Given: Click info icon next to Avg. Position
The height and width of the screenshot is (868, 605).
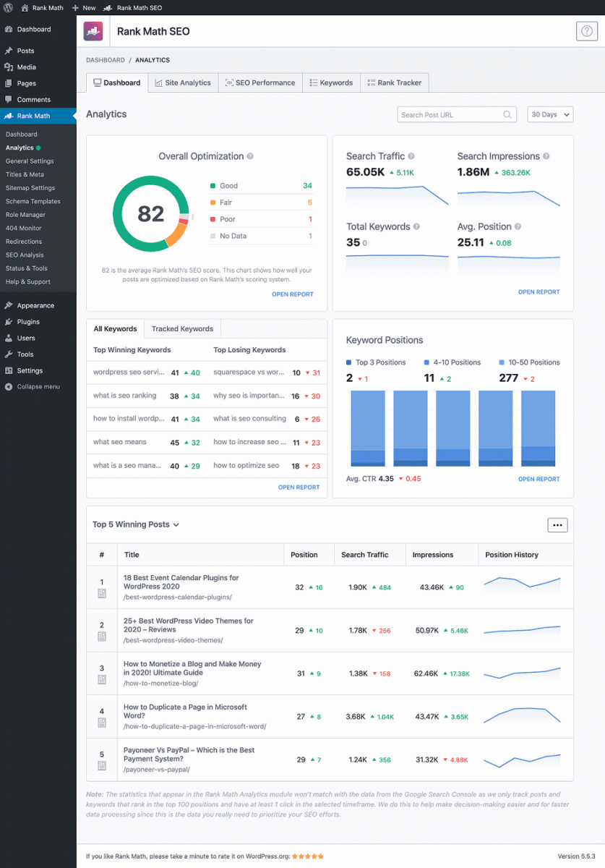Looking at the screenshot, I should [518, 226].
